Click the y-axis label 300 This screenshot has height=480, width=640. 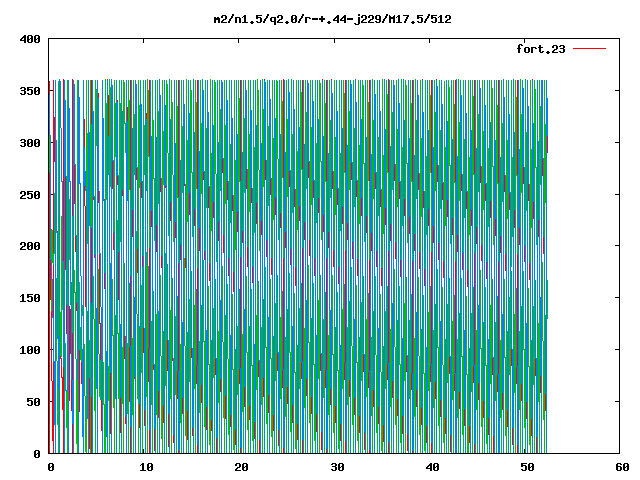click(30, 143)
